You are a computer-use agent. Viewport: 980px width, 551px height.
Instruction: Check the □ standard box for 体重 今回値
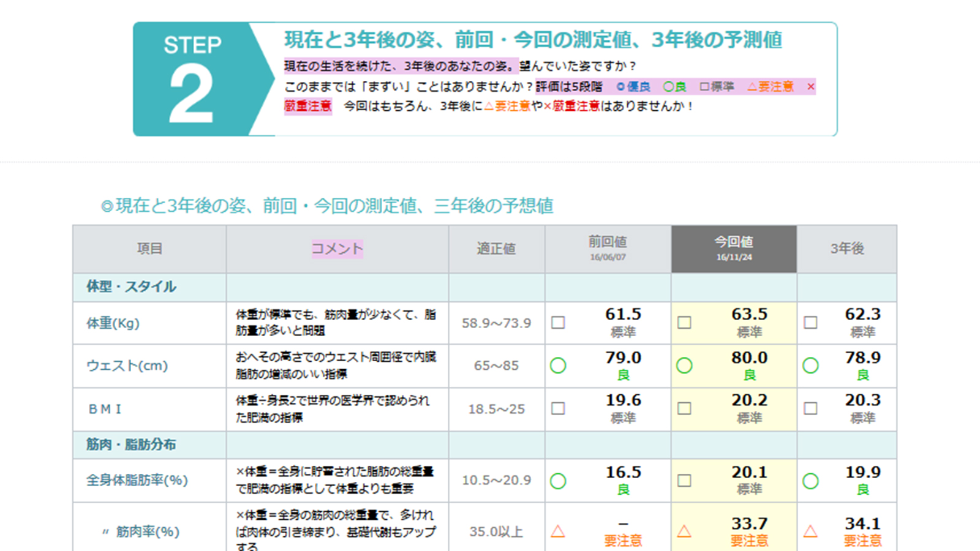[684, 323]
